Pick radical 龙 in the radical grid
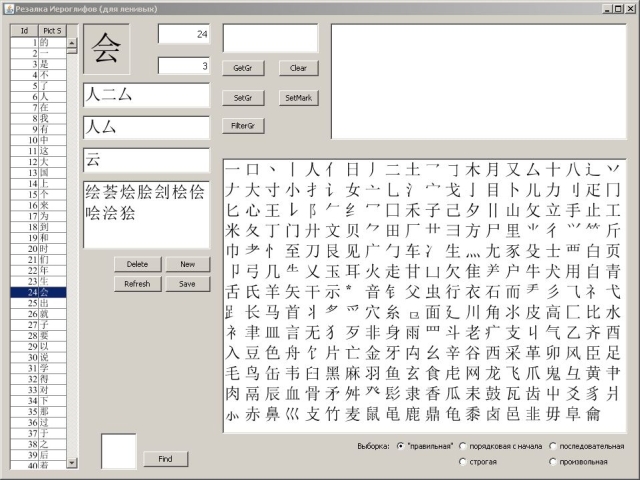640x480 pixels. click(x=493, y=373)
